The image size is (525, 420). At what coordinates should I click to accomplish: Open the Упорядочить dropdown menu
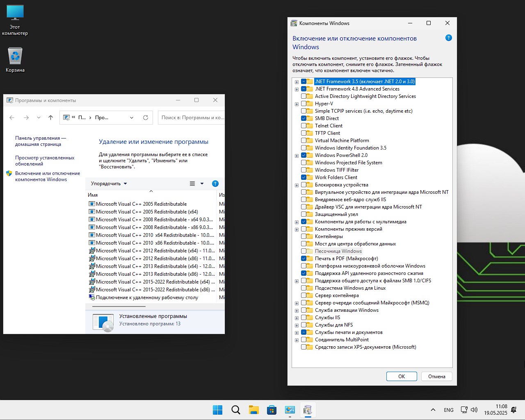(x=109, y=184)
